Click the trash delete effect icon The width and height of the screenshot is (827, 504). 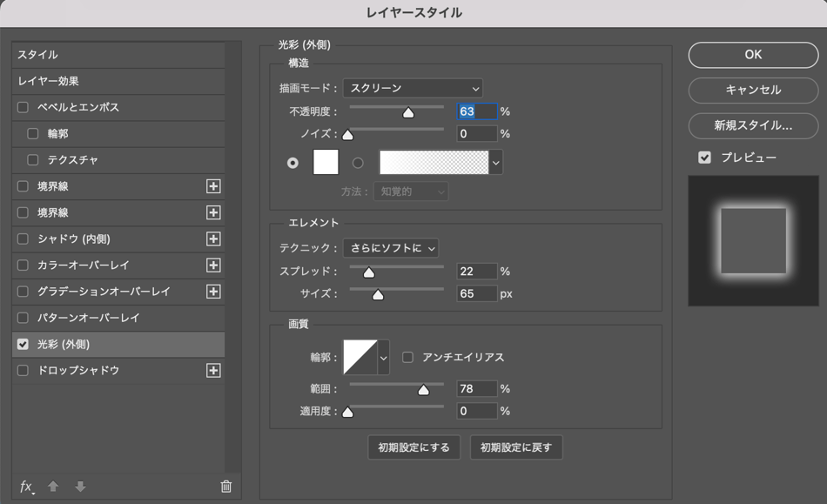[x=226, y=487]
